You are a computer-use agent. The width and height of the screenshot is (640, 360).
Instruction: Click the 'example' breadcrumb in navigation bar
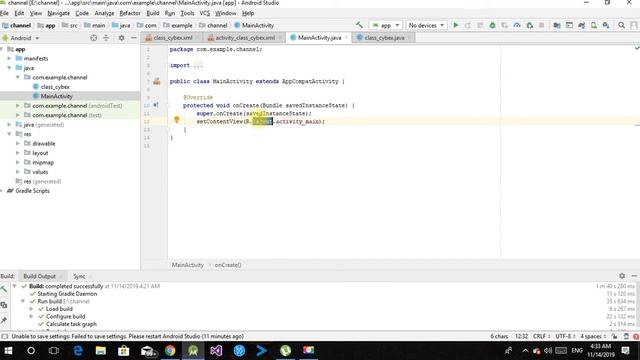pos(178,25)
